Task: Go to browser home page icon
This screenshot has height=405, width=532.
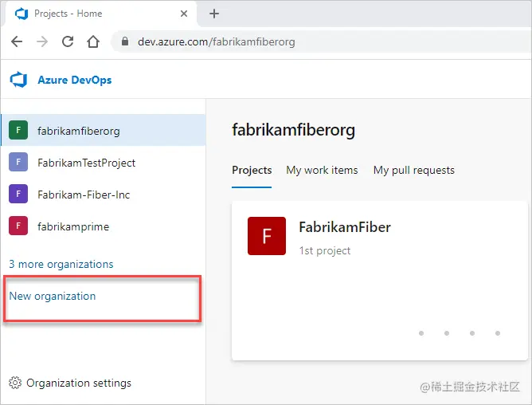Action: [x=93, y=41]
